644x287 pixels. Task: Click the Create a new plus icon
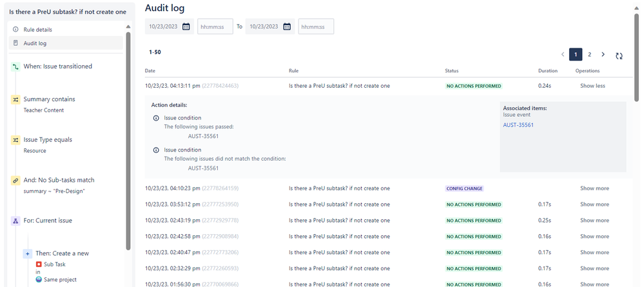(x=28, y=253)
